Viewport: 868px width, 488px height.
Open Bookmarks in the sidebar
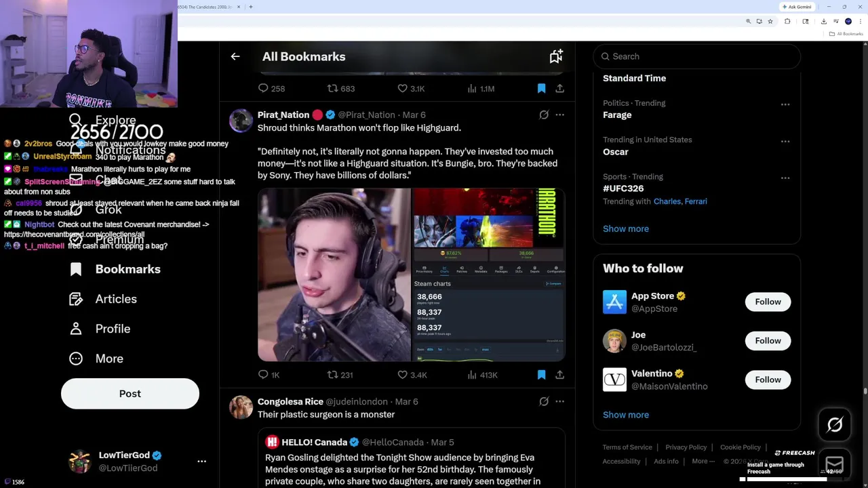pos(115,270)
